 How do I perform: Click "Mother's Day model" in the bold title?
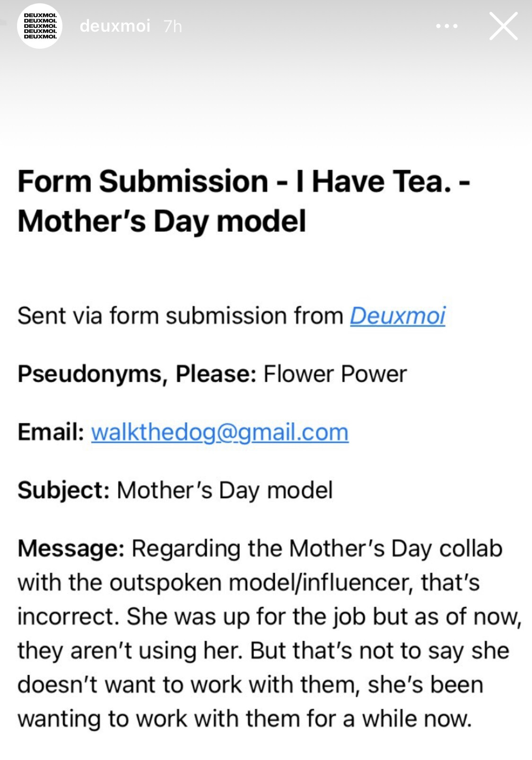162,221
